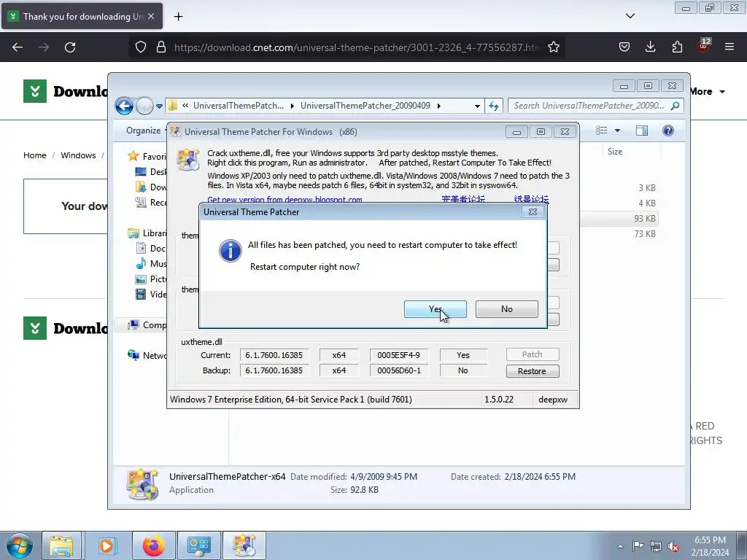This screenshot has height=560, width=747.
Task: Open Firefox extensions puzzle icon
Action: coord(677,47)
